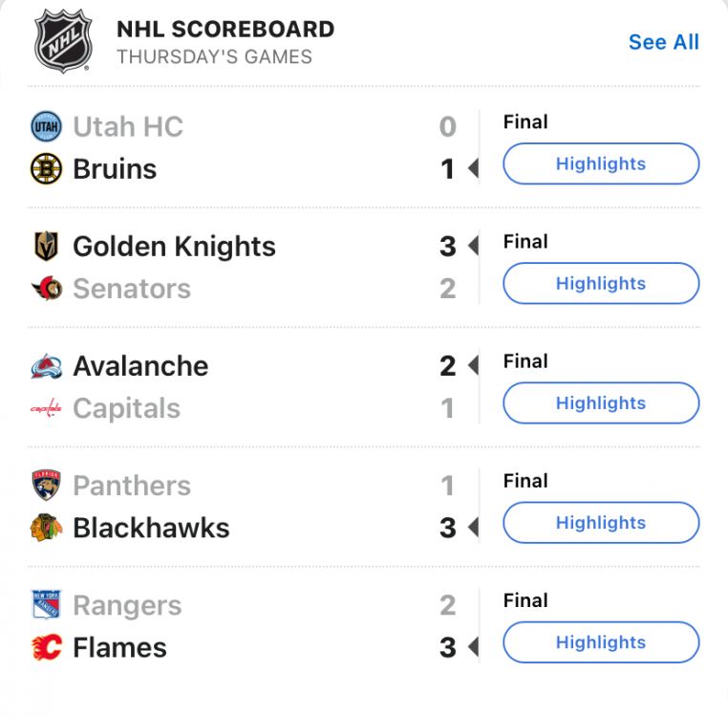Watch Highlights for Utah HC vs Bruins
Screen dimensions: 728x717
tap(601, 163)
